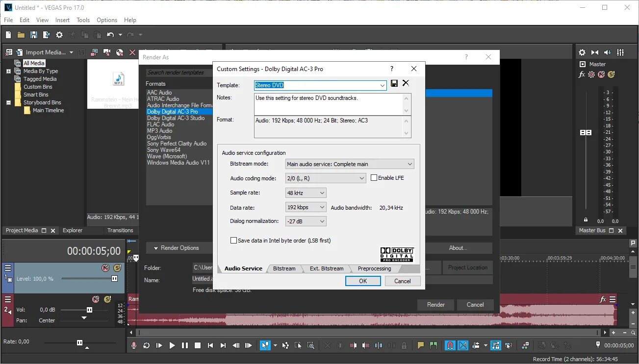Open a project via folder icon

(21, 35)
